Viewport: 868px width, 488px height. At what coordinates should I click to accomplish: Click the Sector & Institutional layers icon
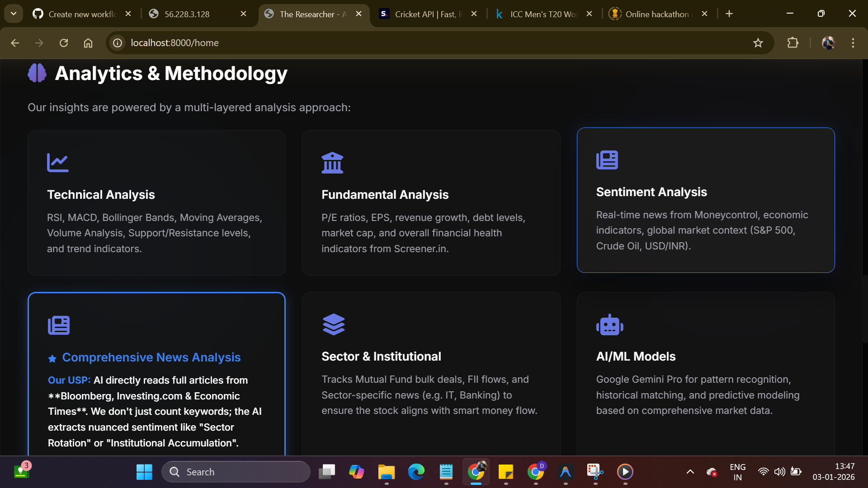pyautogui.click(x=334, y=324)
